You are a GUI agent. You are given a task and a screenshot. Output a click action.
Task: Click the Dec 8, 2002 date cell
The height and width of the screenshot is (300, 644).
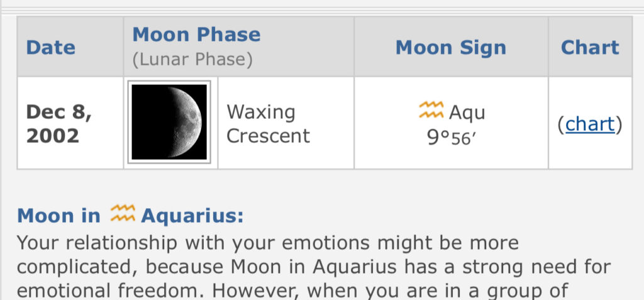coord(59,124)
